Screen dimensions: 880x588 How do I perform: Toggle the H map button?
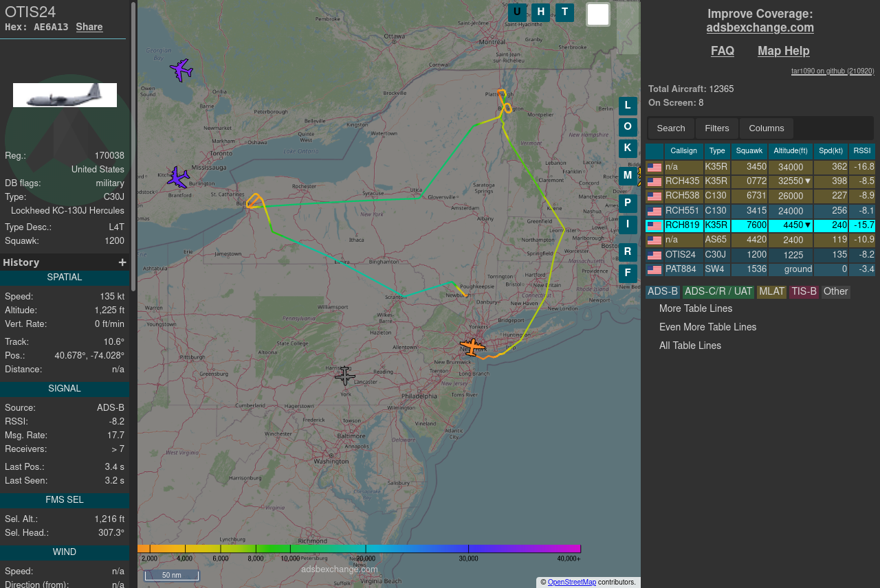541,12
